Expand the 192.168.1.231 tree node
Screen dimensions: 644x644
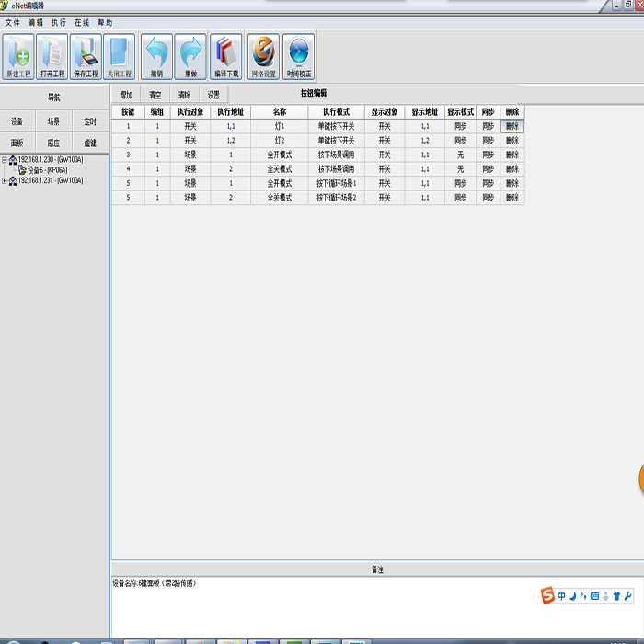pos(4,180)
